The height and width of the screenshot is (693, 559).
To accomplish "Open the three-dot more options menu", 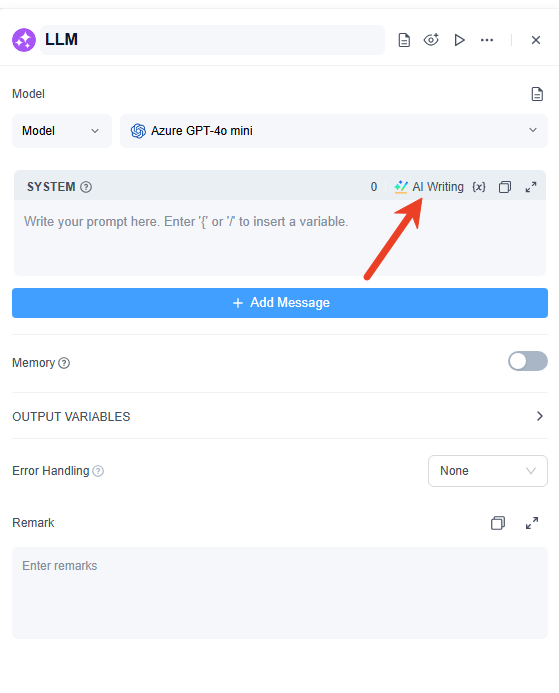I will coord(487,40).
